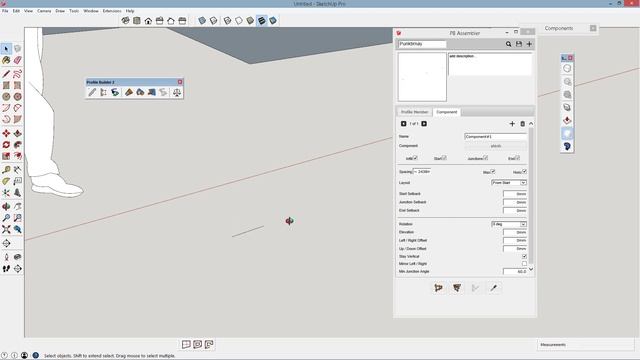The width and height of the screenshot is (640, 360).
Task: Toggle the rightmost checkbox in the Spacing row
Action: pyautogui.click(x=524, y=171)
